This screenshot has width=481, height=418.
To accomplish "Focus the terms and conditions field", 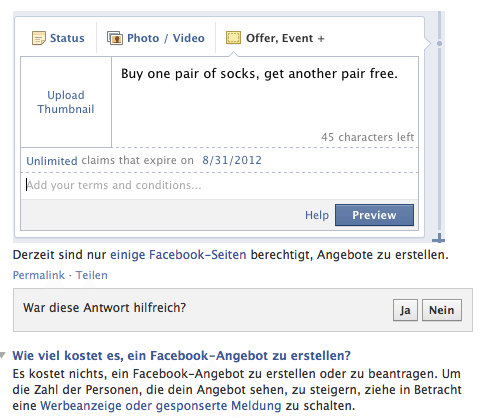I will click(x=219, y=185).
